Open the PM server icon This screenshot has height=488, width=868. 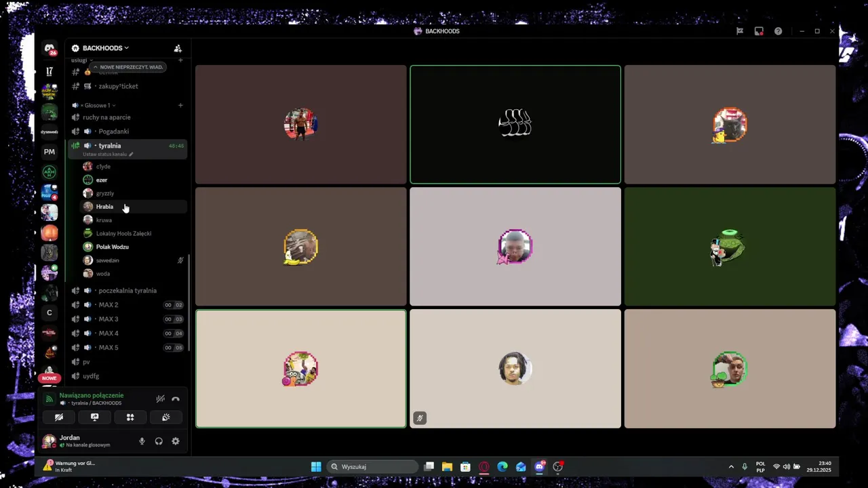50,152
